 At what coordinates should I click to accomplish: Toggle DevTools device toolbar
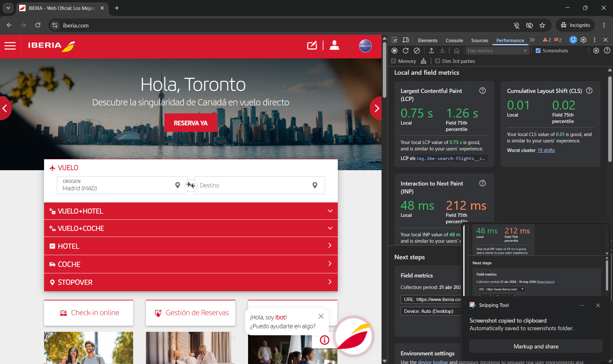(x=406, y=40)
